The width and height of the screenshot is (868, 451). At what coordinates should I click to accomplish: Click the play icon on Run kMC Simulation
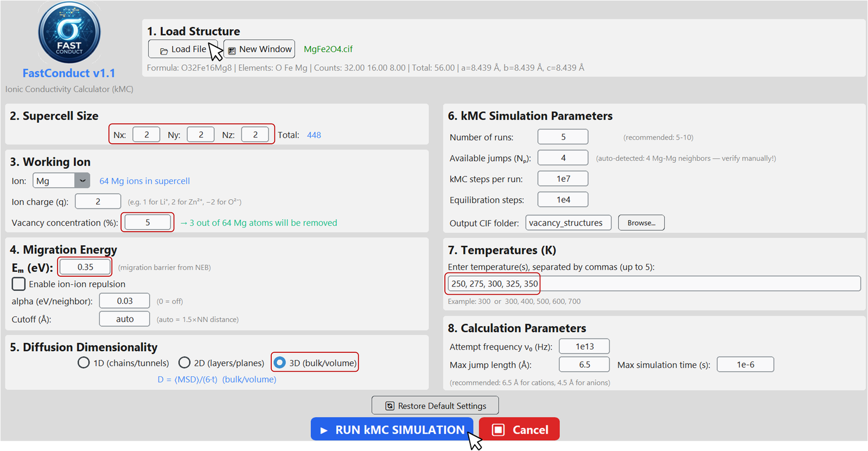[324, 430]
